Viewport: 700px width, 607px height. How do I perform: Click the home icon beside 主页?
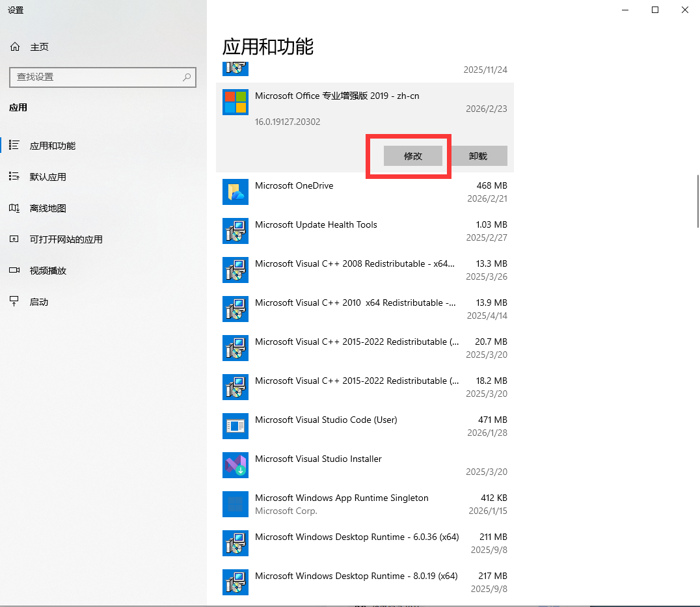pyautogui.click(x=15, y=46)
